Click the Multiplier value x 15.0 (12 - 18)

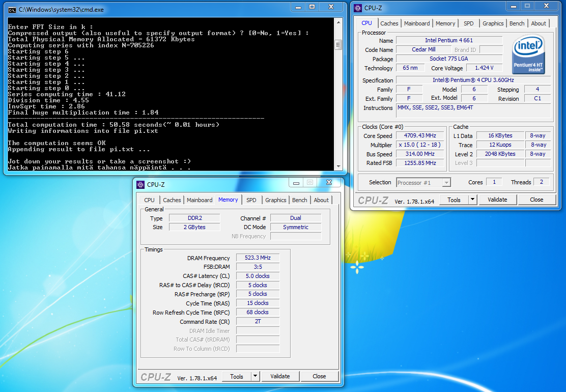(x=420, y=145)
